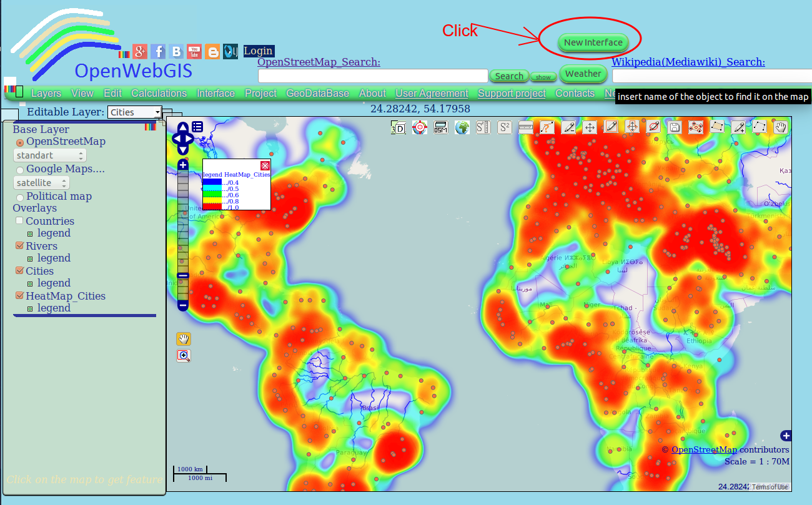Image resolution: width=812 pixels, height=505 pixels.
Task: Click the New Interface button
Action: (592, 42)
